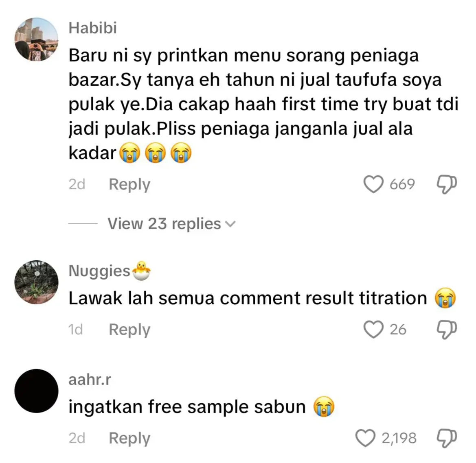Open Nuggies' profile picture
Screen dimensions: 476x463
pyautogui.click(x=36, y=282)
